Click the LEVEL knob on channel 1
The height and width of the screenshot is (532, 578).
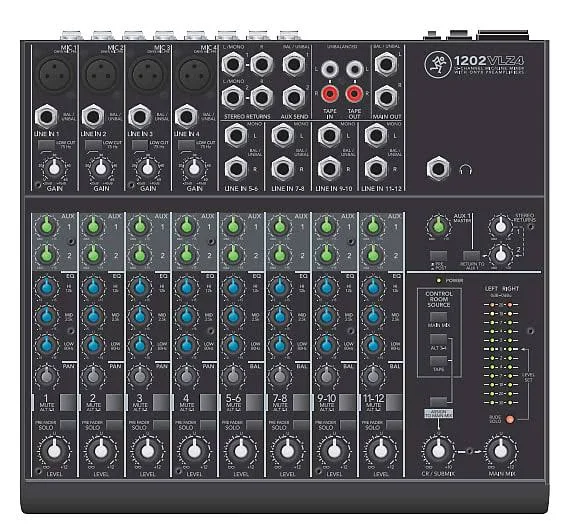click(54, 451)
